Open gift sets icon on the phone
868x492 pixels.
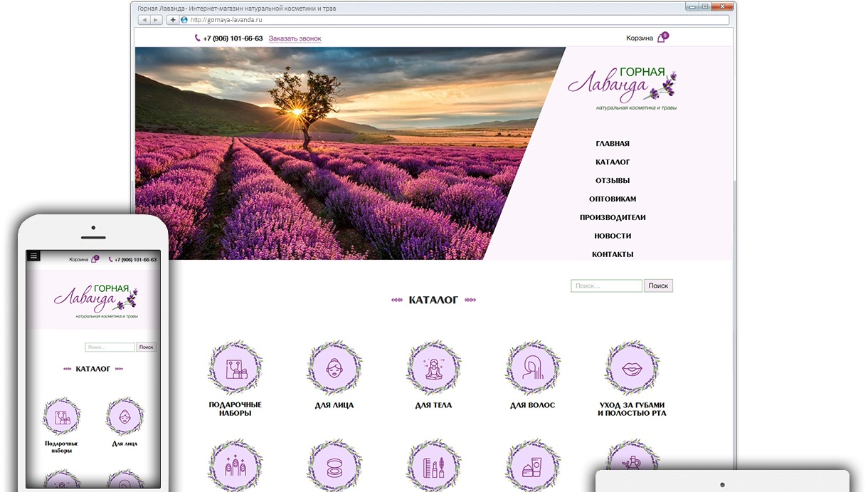[62, 417]
